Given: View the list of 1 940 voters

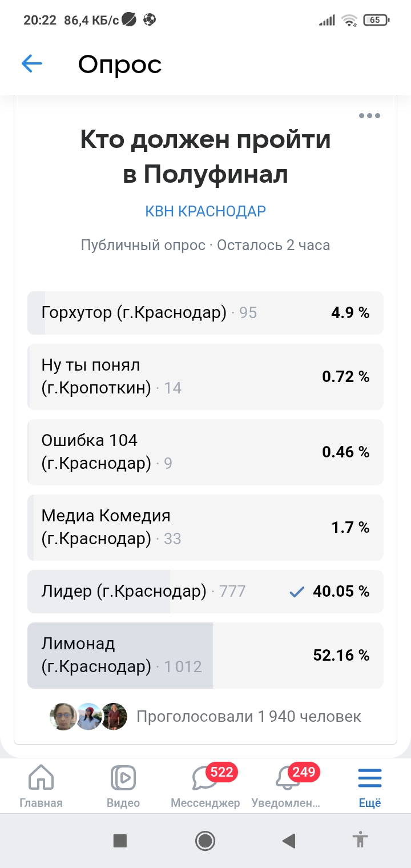Looking at the screenshot, I should pyautogui.click(x=249, y=717).
